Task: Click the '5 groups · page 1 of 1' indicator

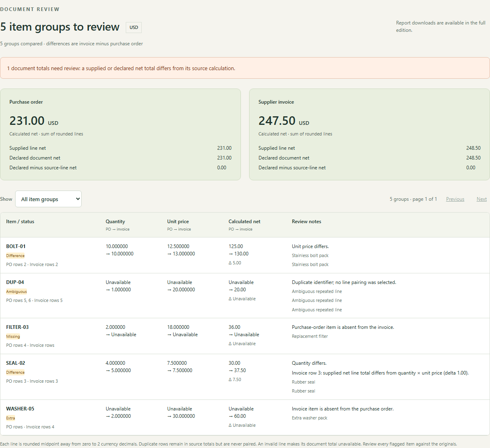Action: pos(413,199)
